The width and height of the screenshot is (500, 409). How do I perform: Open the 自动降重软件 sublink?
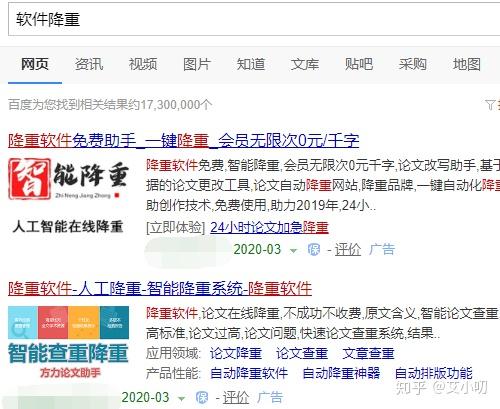(x=249, y=373)
